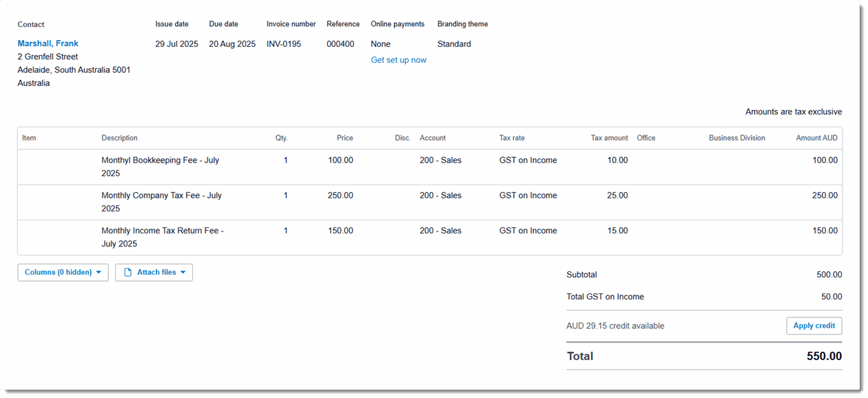
Task: Click the 200 - Sales account in Bookkeeping row
Action: 440,160
